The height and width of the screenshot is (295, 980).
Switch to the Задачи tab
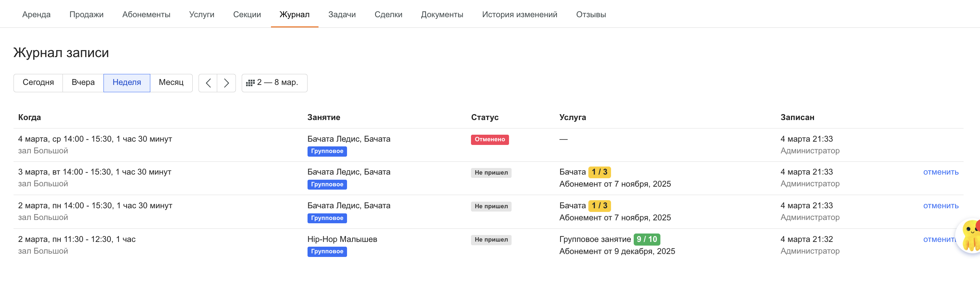click(x=342, y=15)
